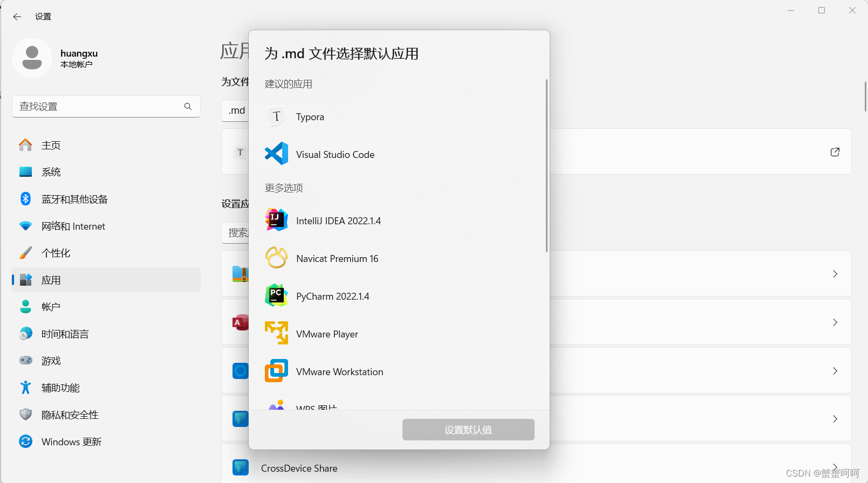Open 隐私和安全性 settings
868x483 pixels.
[106, 415]
